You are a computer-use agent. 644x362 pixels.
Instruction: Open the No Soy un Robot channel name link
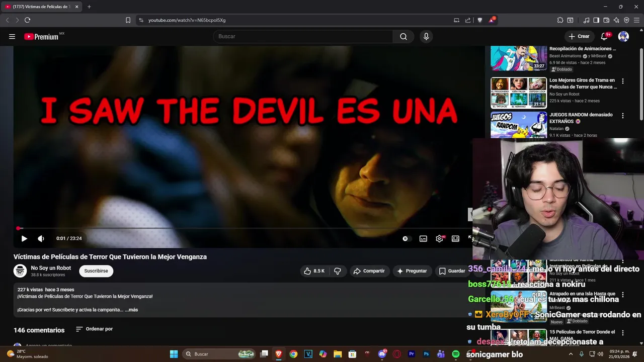pyautogui.click(x=51, y=268)
